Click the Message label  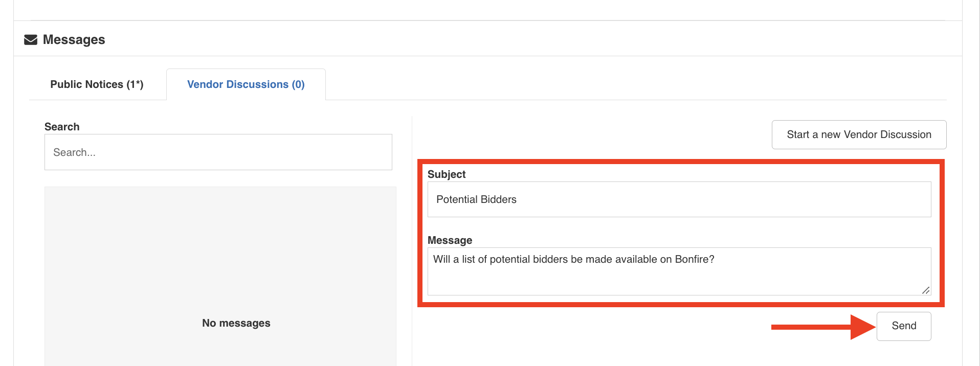(x=450, y=240)
